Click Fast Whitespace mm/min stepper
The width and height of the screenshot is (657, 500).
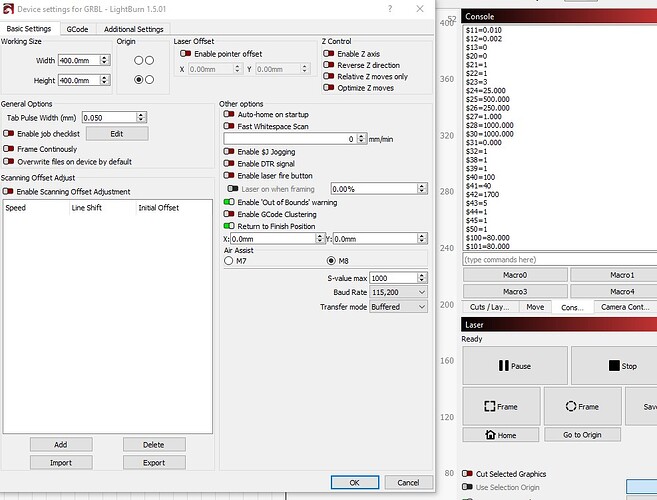(x=362, y=139)
